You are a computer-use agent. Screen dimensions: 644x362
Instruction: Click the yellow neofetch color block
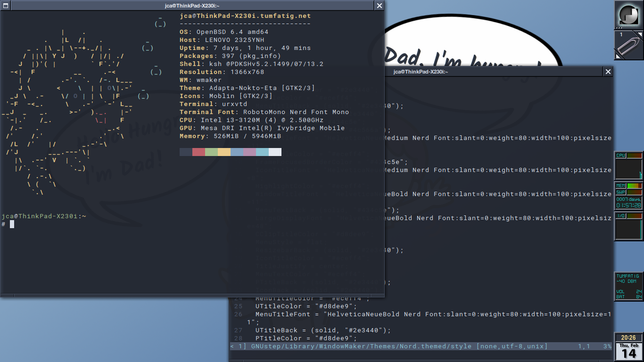(x=224, y=152)
